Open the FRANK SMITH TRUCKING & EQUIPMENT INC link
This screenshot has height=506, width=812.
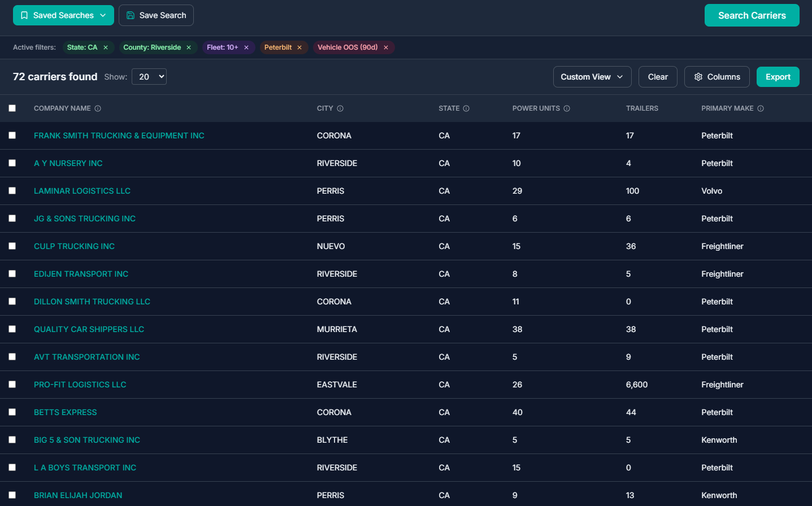pyautogui.click(x=119, y=136)
